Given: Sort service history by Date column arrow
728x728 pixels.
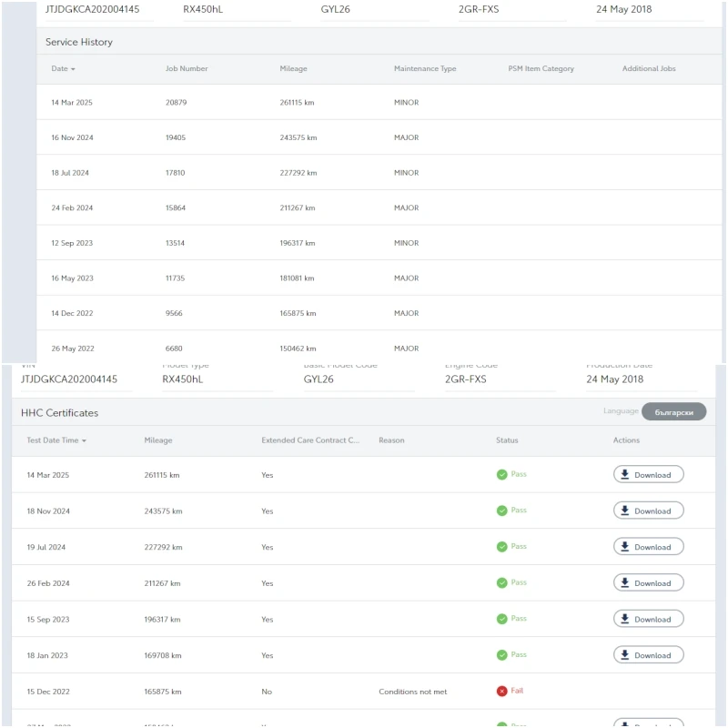Looking at the screenshot, I should click(x=73, y=69).
